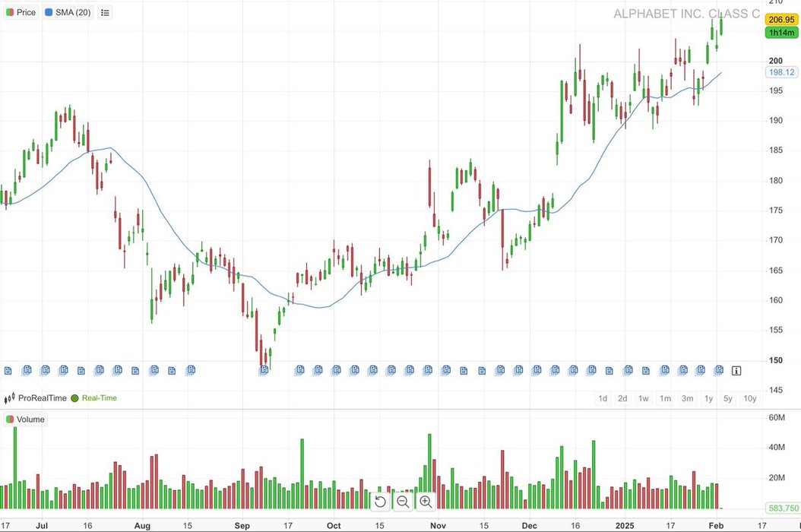The height and width of the screenshot is (532, 801).
Task: Click the 40M volume axis label
Action: [x=777, y=447]
